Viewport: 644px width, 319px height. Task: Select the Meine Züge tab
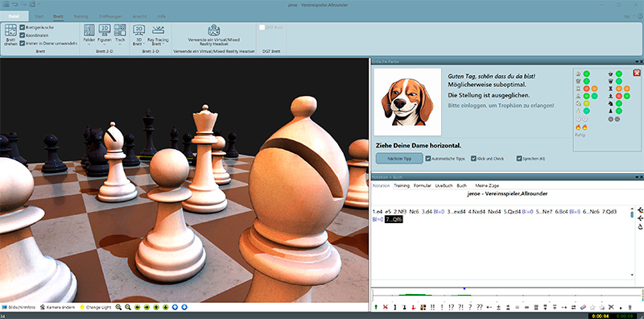[x=487, y=186]
